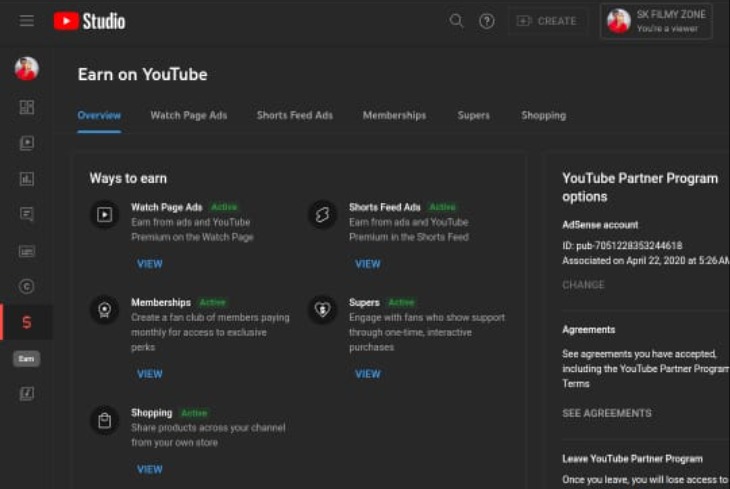Open the hamburger navigation menu

click(x=27, y=21)
